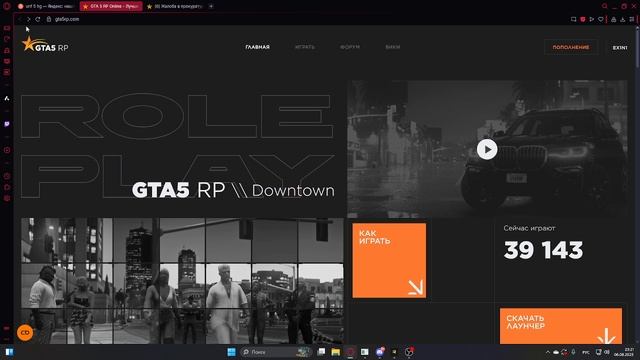Click the 39 143 player count
The height and width of the screenshot is (360, 640).
(543, 250)
